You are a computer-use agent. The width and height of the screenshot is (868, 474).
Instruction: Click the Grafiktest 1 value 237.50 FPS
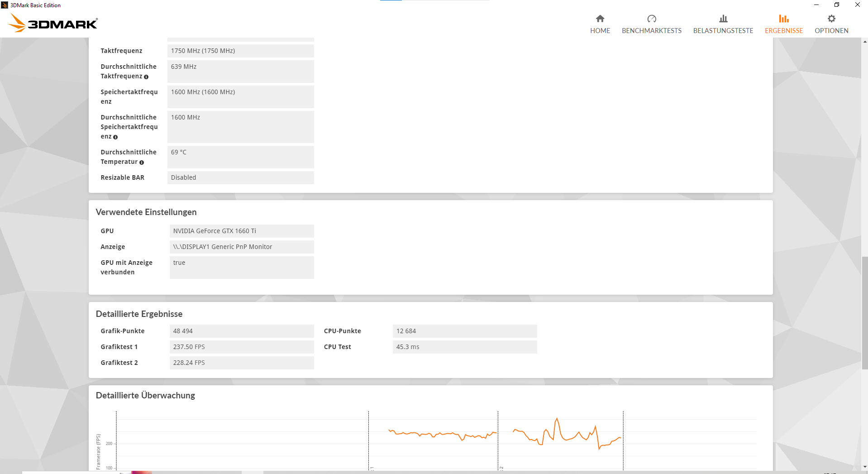point(242,347)
